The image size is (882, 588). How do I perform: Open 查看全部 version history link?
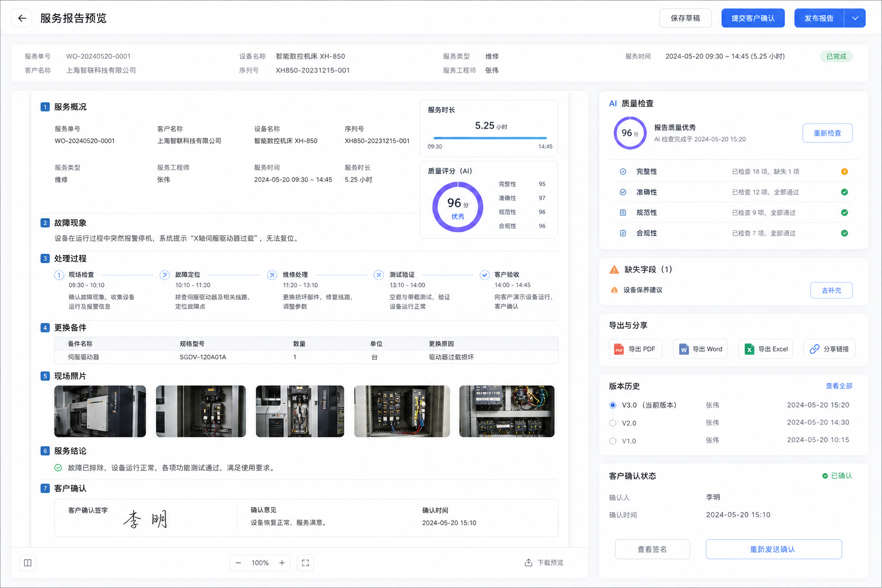(x=839, y=386)
